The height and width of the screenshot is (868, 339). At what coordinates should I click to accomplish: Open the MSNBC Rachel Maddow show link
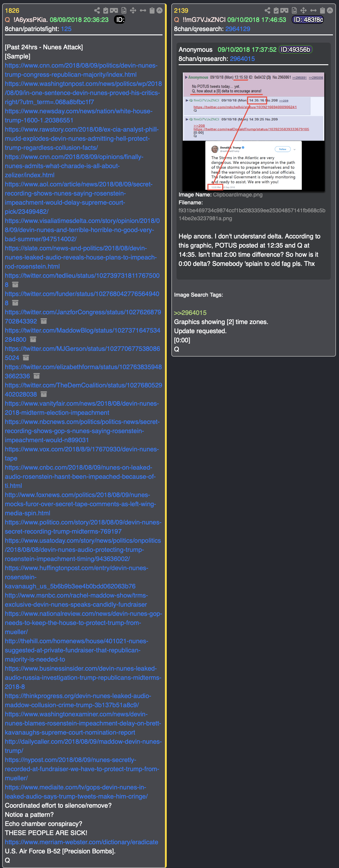point(76,600)
